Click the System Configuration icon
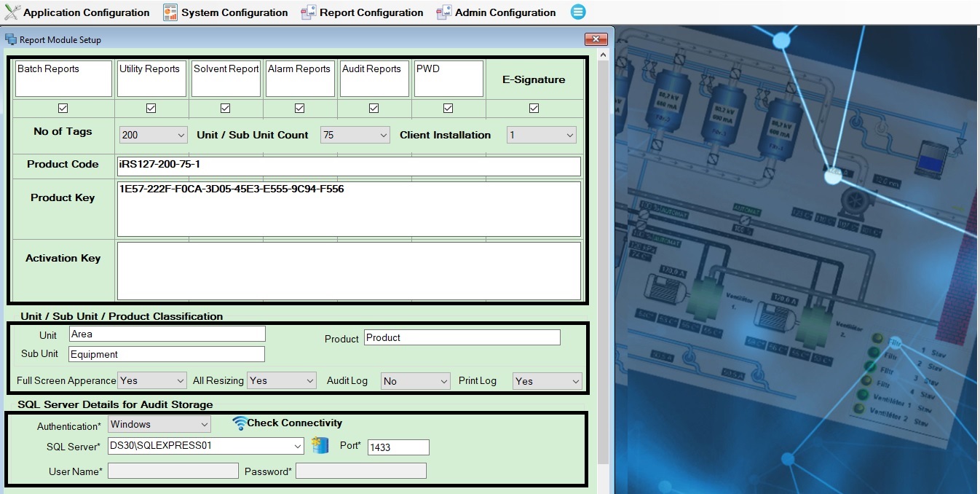980x494 pixels. (x=170, y=12)
